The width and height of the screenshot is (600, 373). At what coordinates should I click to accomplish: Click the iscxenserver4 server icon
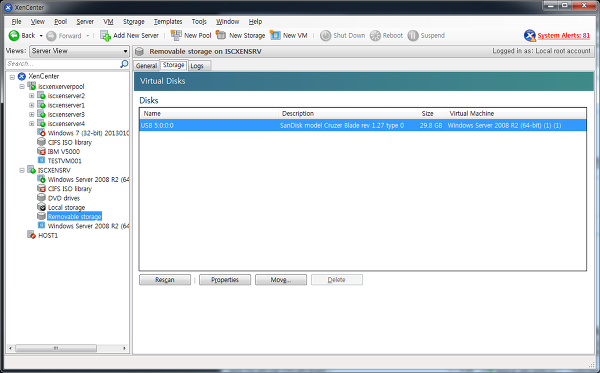pos(41,124)
